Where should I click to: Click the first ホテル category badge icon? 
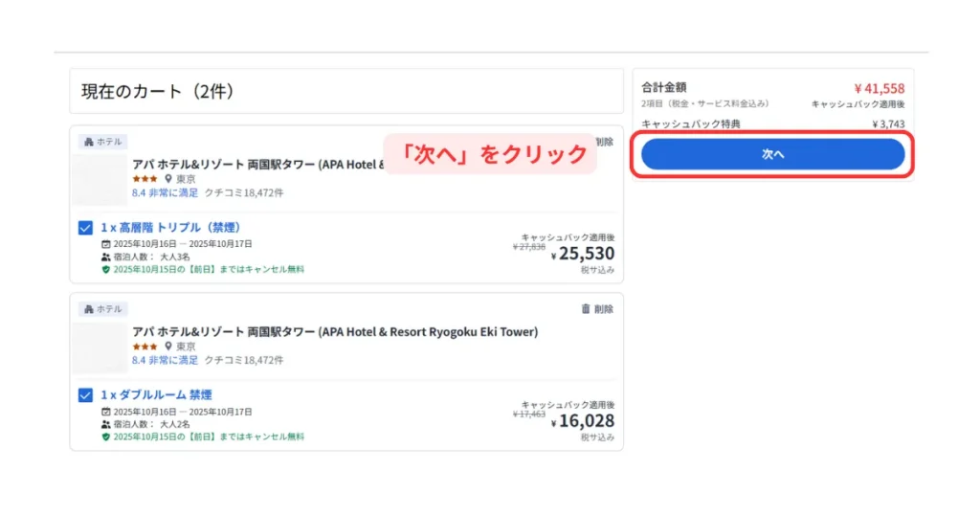click(x=89, y=142)
